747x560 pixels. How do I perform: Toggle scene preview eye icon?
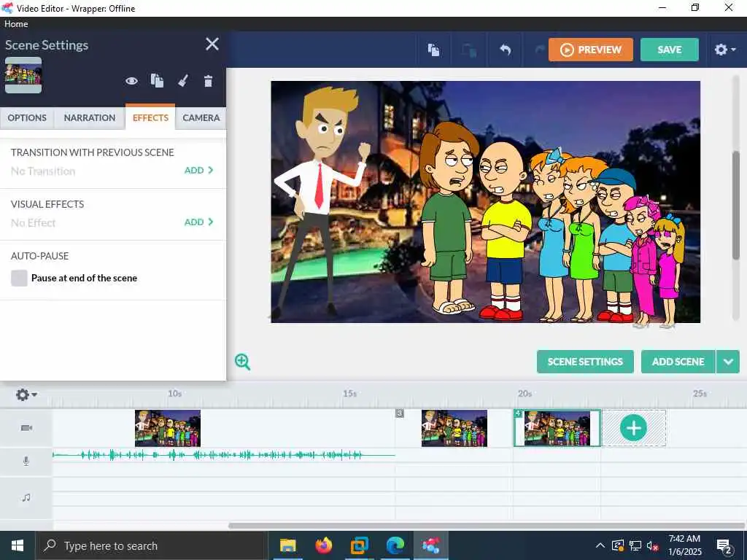[131, 82]
